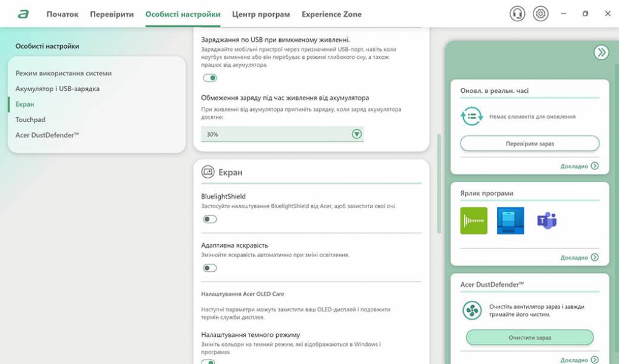Click the Acer logo icon
This screenshot has height=364, width=619.
23,14
